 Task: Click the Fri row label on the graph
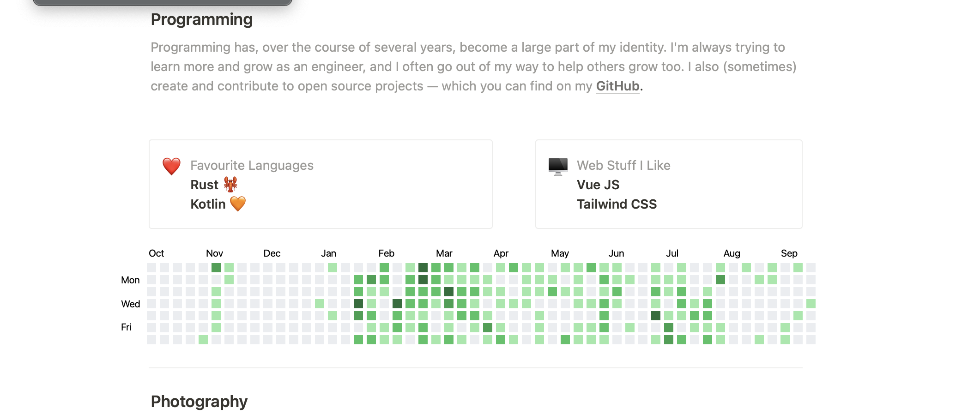coord(126,327)
